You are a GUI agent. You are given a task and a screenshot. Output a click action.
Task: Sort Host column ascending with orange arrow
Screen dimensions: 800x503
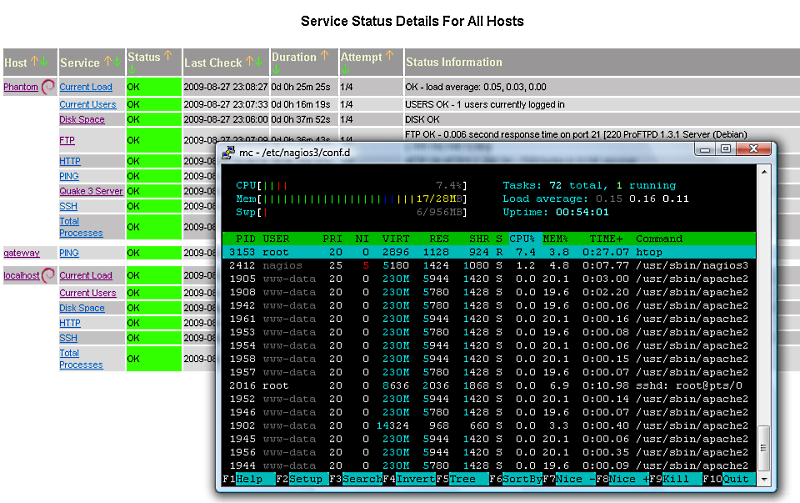click(x=34, y=61)
